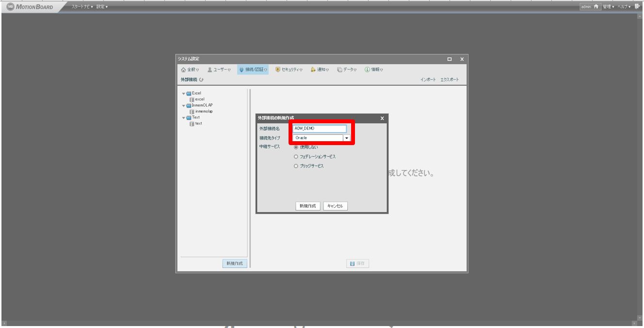Viewport: 644px width, 328px height.
Task: Collapse the InmemOLAP tree folder
Action: point(183,105)
